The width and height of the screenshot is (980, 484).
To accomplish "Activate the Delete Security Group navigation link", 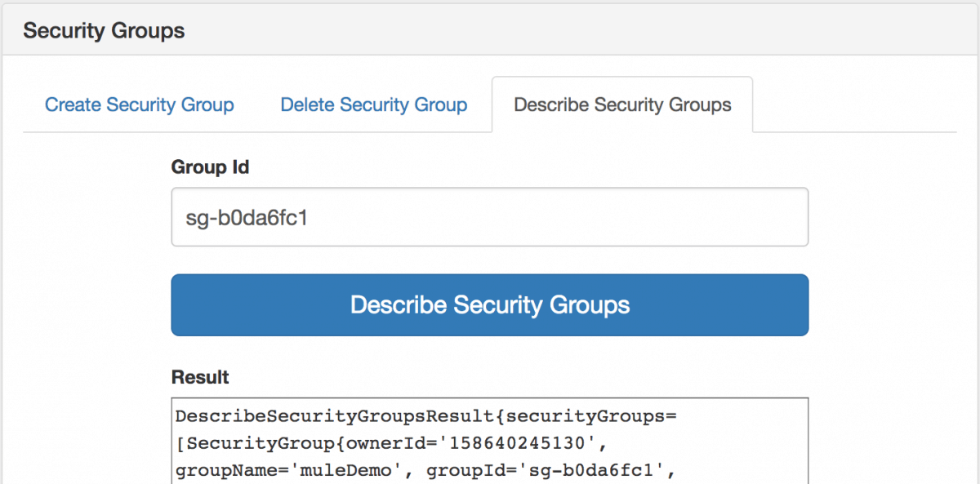I will tap(373, 104).
